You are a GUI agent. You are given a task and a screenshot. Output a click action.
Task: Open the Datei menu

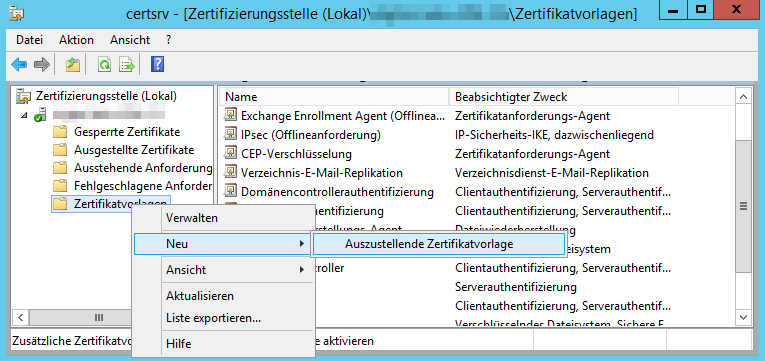point(29,40)
